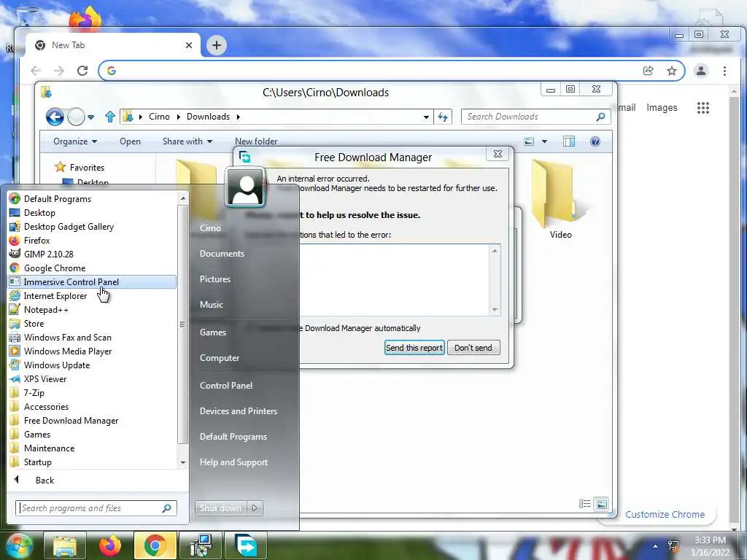Click Customize Chrome
Viewport: 747px width, 560px height.
(665, 514)
